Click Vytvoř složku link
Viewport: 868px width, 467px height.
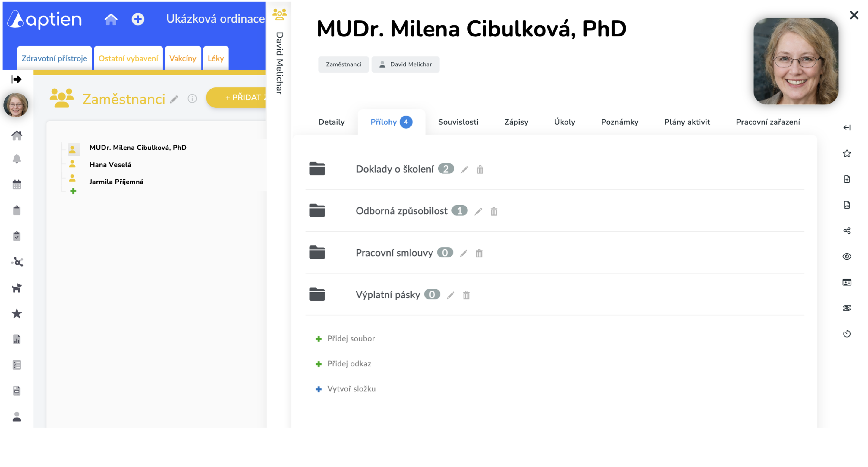(x=351, y=389)
